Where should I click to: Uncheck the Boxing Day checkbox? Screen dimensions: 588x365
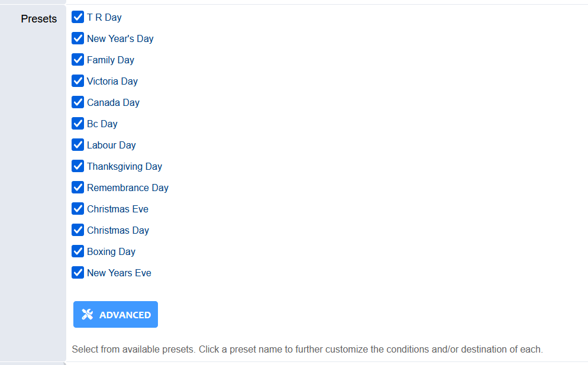click(x=77, y=251)
